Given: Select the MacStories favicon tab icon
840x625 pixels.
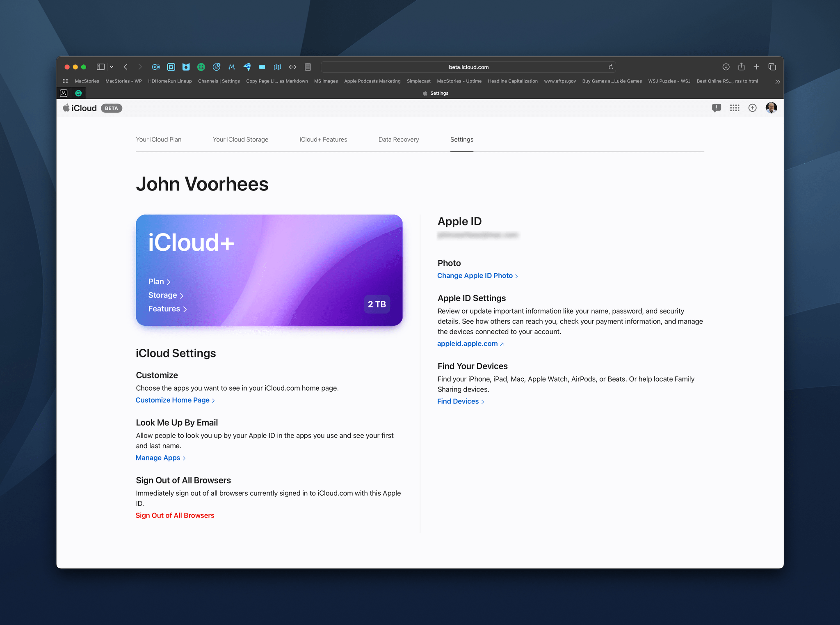Looking at the screenshot, I should click(x=64, y=93).
